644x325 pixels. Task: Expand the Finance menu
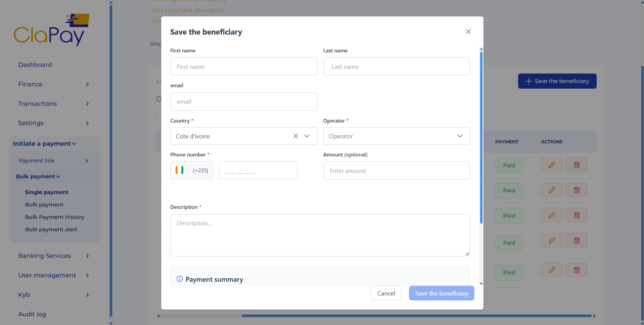click(54, 84)
